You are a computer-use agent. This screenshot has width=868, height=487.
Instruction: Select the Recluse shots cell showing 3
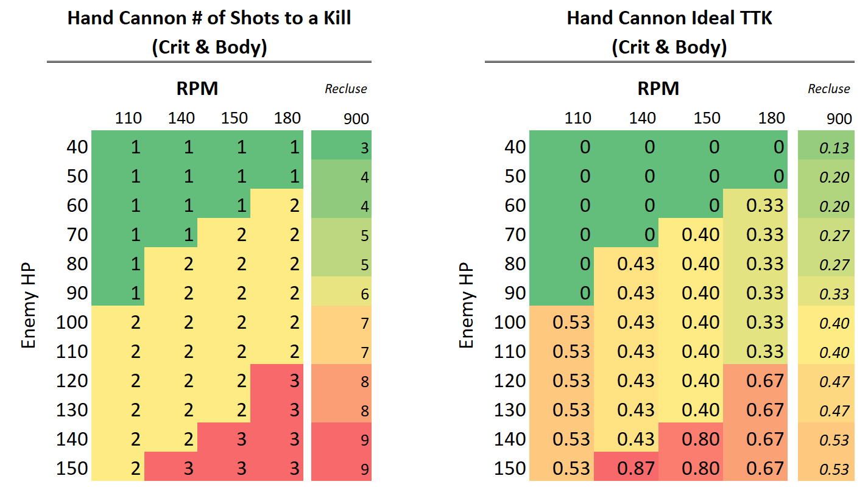tap(364, 148)
